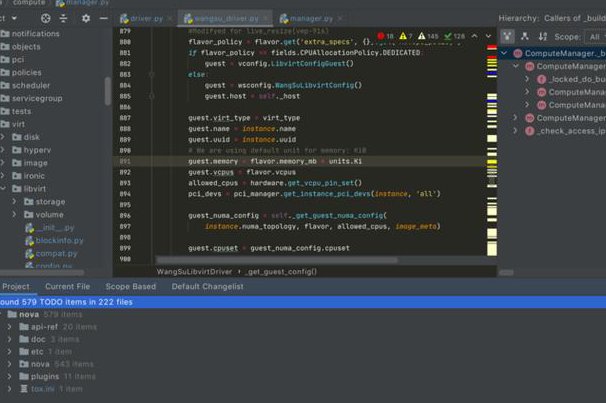
Task: Expand the nova folder with 543 items
Action: [10, 364]
